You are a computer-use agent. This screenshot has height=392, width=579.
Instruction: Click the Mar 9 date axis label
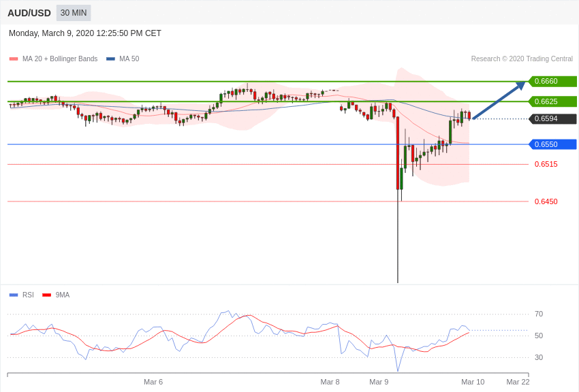click(x=379, y=382)
